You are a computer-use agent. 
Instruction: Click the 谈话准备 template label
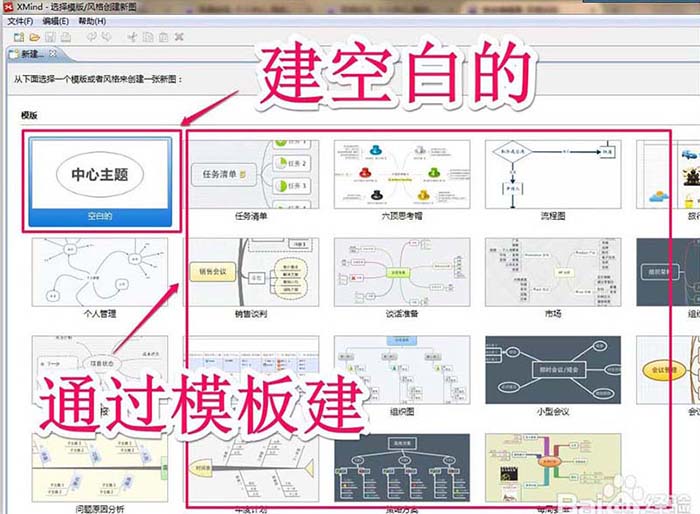[x=402, y=314]
